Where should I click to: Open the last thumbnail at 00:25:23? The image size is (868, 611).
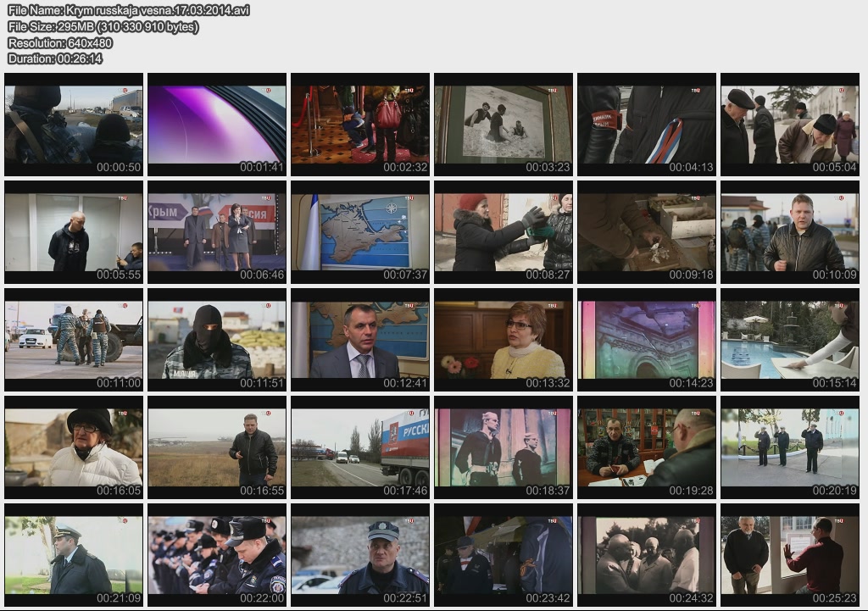click(x=790, y=554)
